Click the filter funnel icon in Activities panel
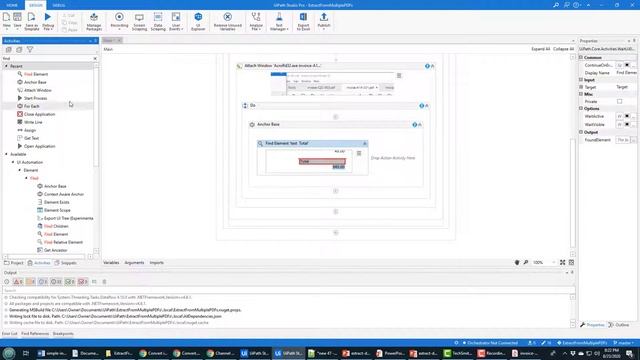Screen dimensions: 640x360 tap(30, 49)
